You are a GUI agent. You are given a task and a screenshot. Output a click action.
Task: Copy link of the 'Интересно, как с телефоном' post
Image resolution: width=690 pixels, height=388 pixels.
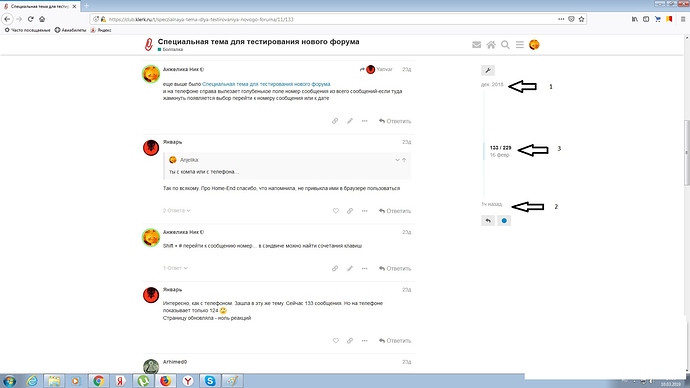pyautogui.click(x=349, y=340)
